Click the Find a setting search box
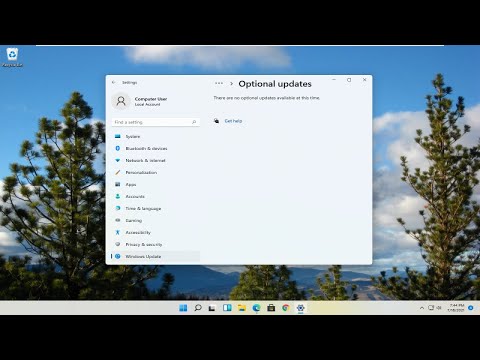Viewport: 480px width, 360px height. 156,122
